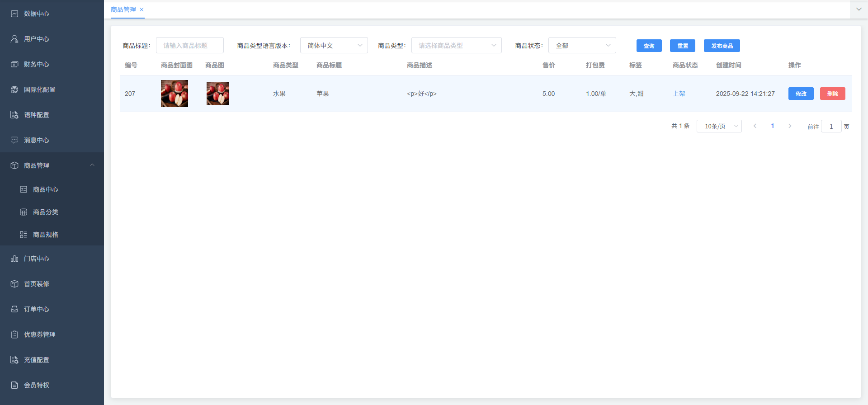868x405 pixels.
Task: Click the 国际化配置 globe icon
Action: click(x=14, y=89)
